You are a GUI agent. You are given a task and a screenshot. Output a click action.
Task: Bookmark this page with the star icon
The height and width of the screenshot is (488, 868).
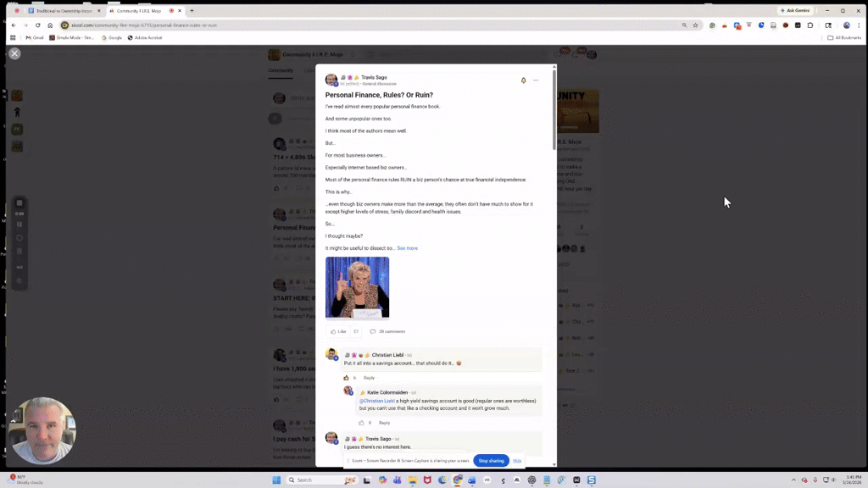click(x=695, y=25)
